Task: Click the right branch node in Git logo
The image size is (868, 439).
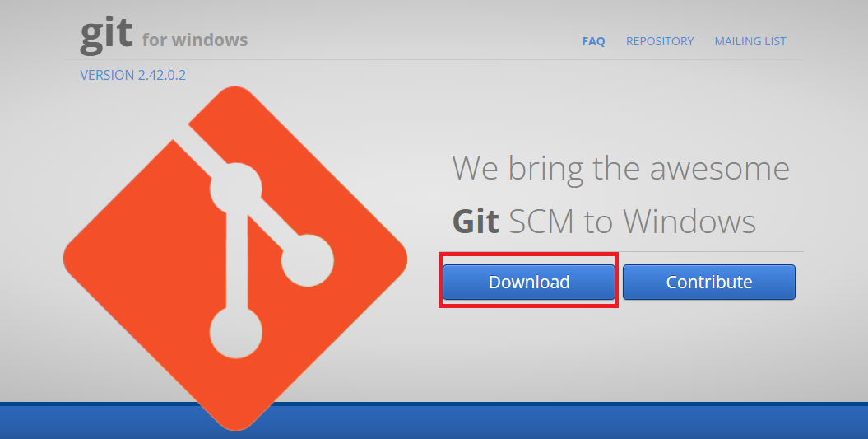Action: 308,260
